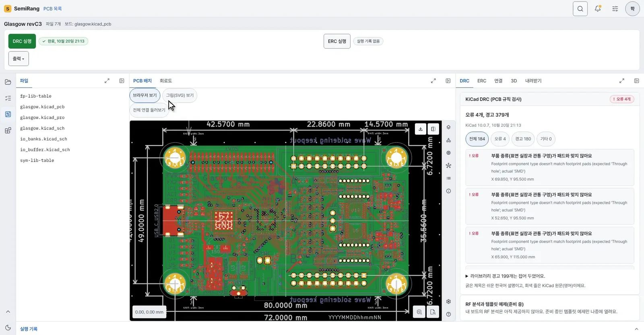Open the search button in the header

click(x=580, y=8)
